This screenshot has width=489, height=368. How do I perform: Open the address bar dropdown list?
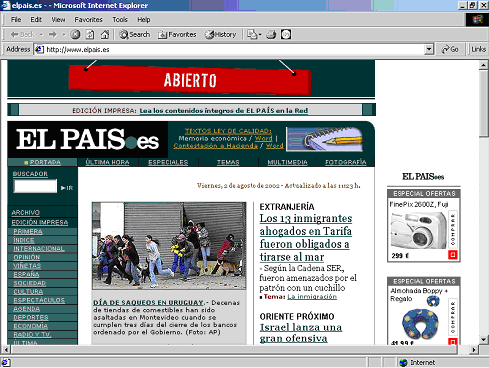pyautogui.click(x=429, y=49)
